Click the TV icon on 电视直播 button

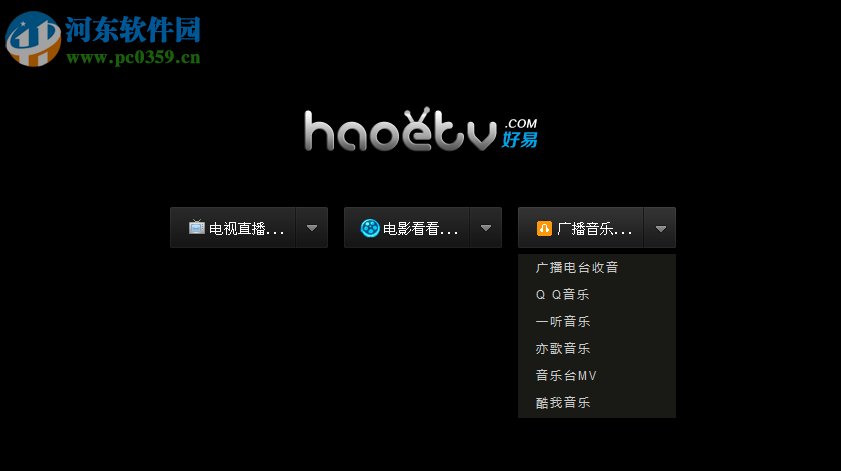click(x=196, y=227)
